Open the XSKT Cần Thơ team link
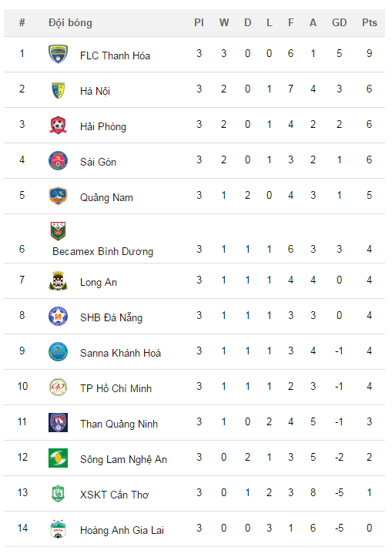The width and height of the screenshot is (392, 557). [114, 495]
